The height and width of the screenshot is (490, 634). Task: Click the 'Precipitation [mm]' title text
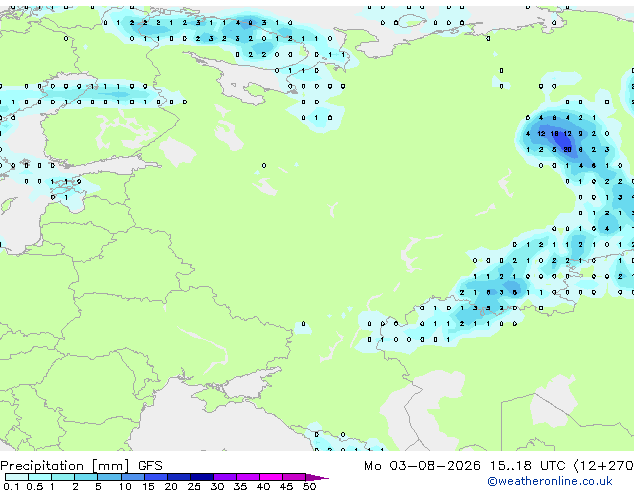[65, 466]
